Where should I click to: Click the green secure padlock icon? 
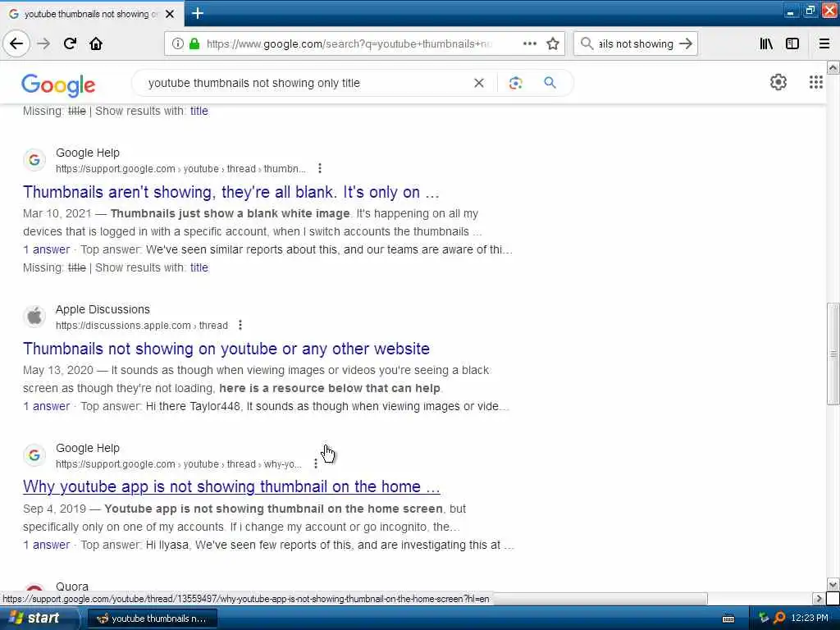(194, 43)
